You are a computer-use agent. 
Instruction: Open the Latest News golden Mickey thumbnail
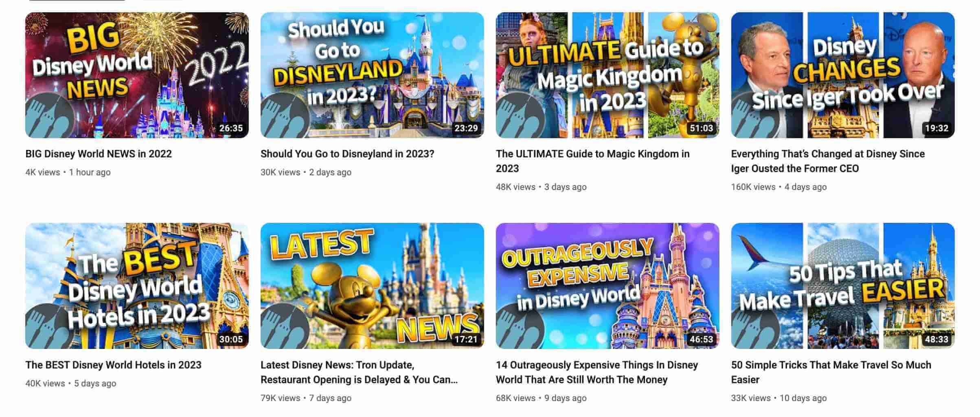tap(372, 286)
